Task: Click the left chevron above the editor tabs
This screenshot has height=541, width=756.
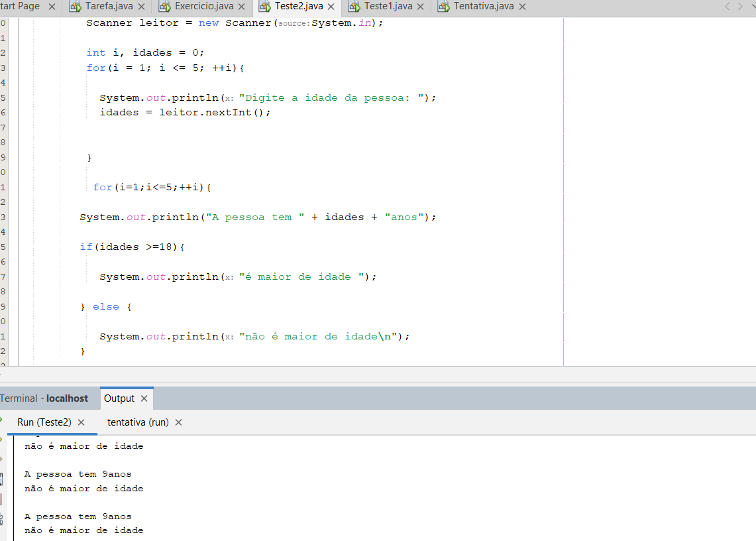Action: (728, 7)
